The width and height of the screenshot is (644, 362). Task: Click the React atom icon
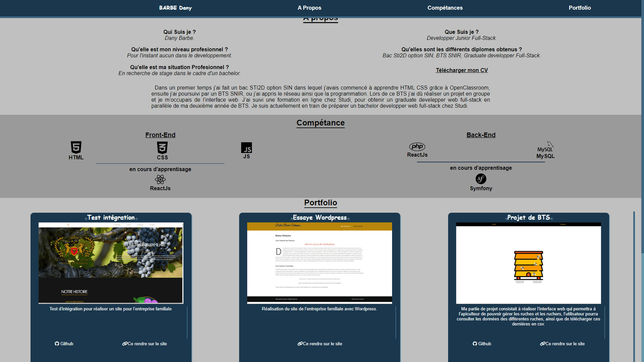pos(160,179)
